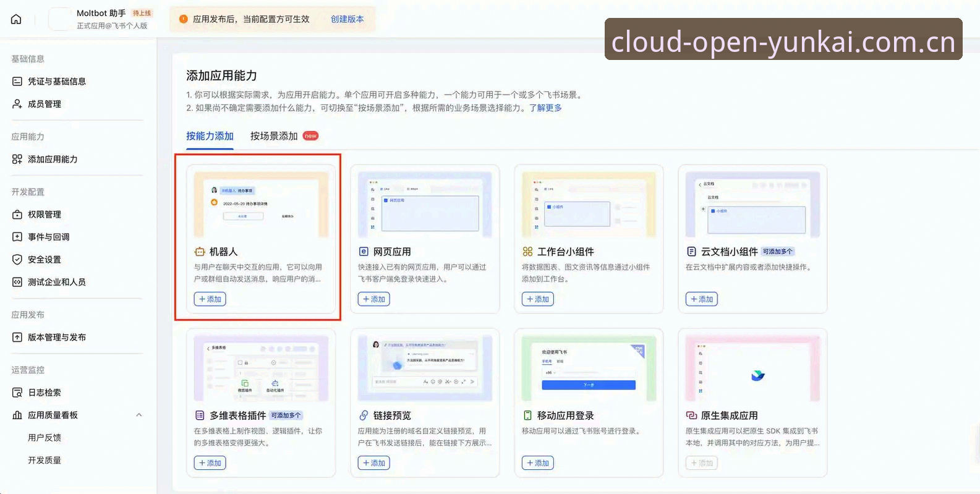The height and width of the screenshot is (494, 980).
Task: Click the 工作台小组件 icon
Action: [x=527, y=252]
